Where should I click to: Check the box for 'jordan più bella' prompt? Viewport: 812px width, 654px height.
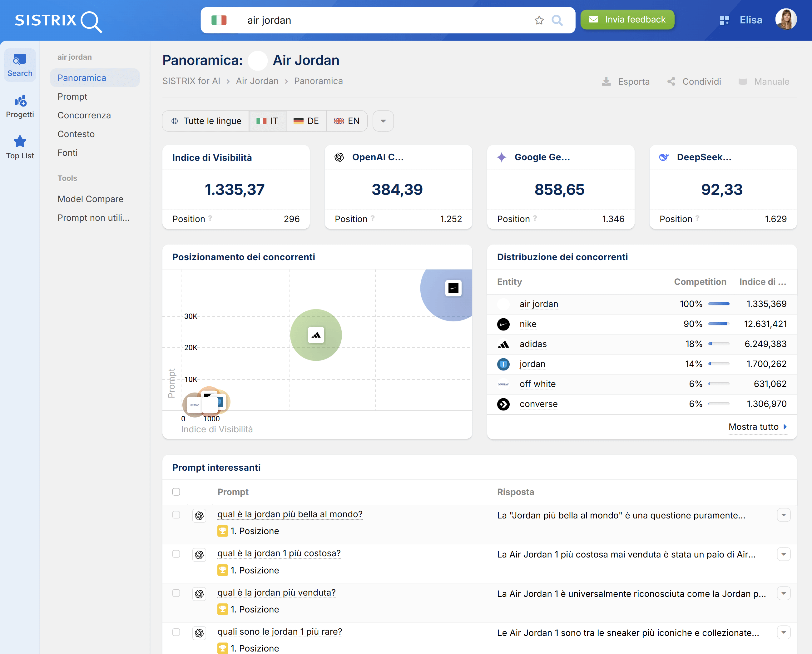pos(176,515)
